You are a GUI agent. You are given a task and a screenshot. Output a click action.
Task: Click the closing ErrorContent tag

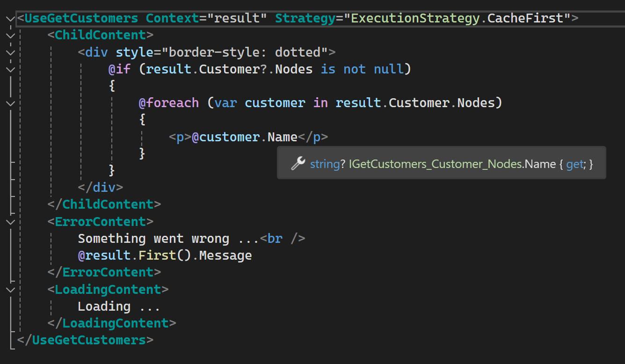click(104, 272)
